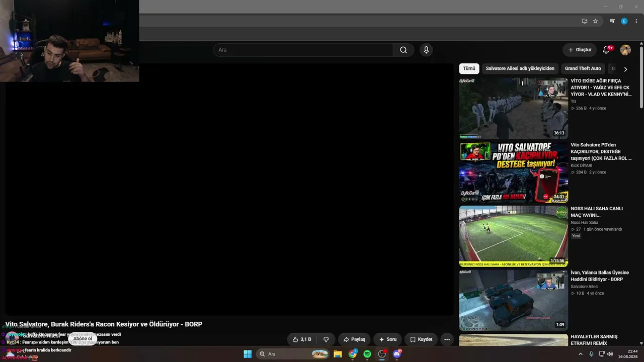644x362 pixels.
Task: Select the Tümü filter chip
Action: [469, 68]
